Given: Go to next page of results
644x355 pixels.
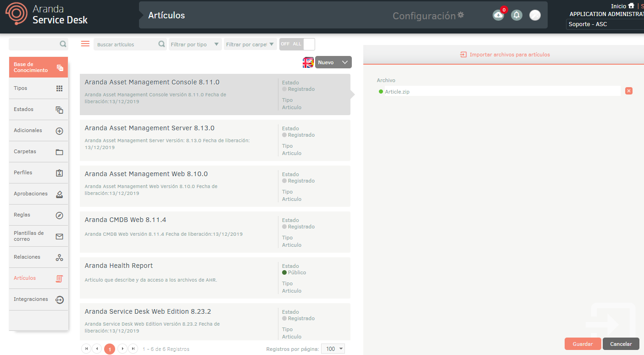Looking at the screenshot, I should pyautogui.click(x=122, y=349).
